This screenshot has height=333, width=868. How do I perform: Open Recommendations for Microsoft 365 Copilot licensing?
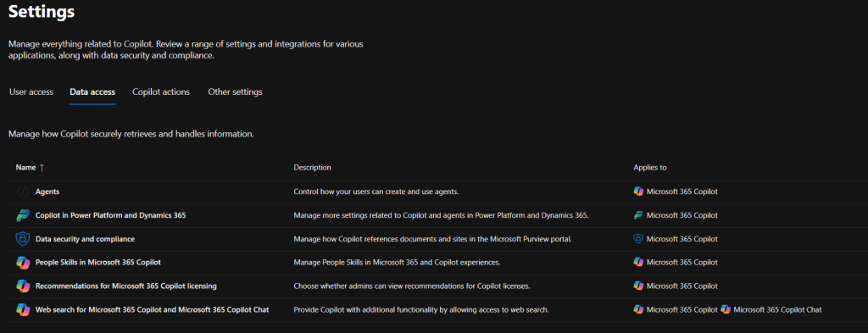[x=126, y=286]
